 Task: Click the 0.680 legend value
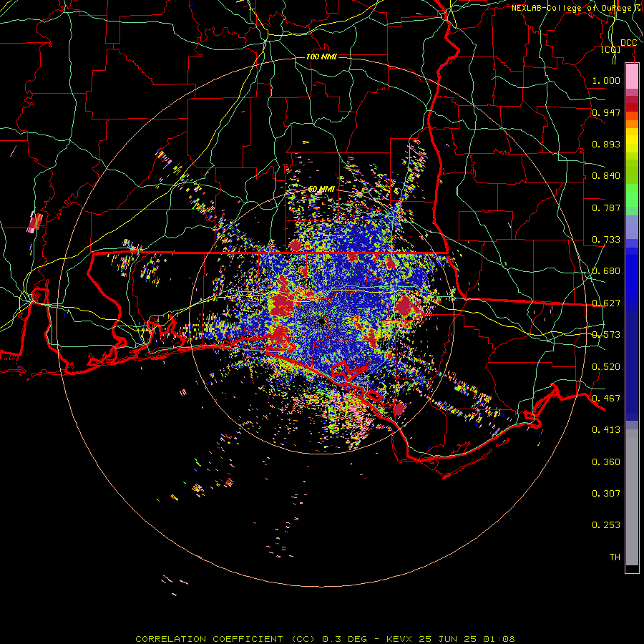606,271
